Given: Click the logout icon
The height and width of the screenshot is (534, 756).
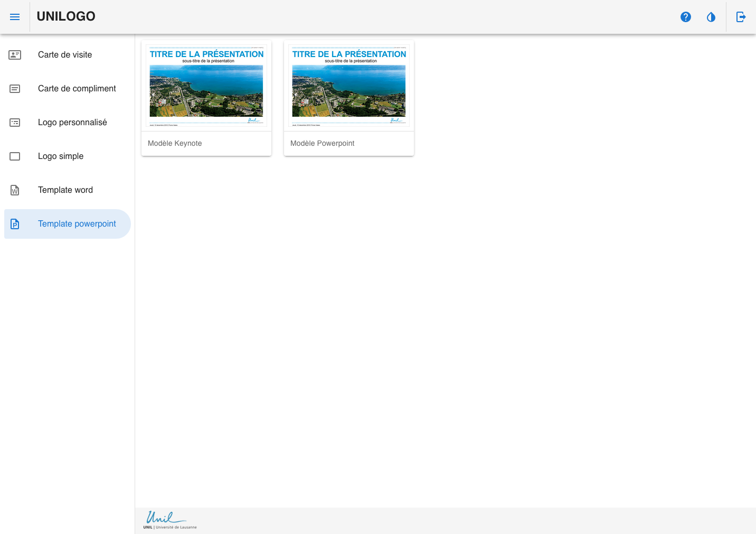Looking at the screenshot, I should (x=741, y=17).
